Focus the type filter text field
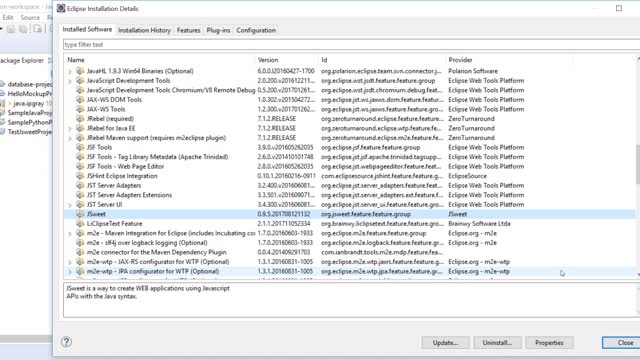This screenshot has width=640, height=360. (x=351, y=44)
